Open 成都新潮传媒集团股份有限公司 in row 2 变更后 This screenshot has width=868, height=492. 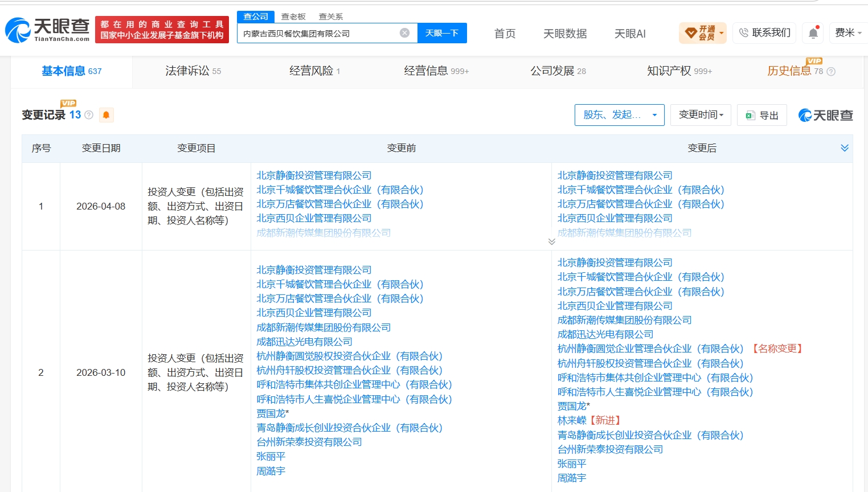coord(624,320)
